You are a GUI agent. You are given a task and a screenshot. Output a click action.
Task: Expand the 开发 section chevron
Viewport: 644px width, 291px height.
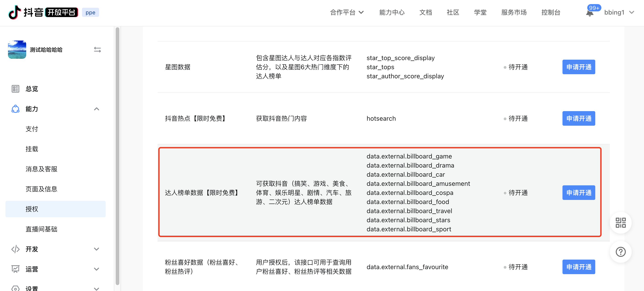click(x=97, y=249)
